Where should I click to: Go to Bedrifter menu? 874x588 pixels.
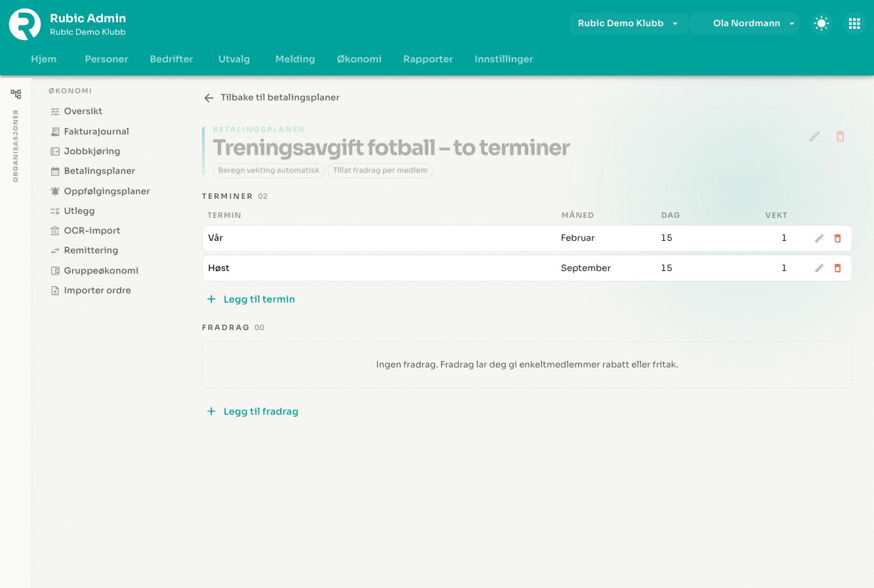171,59
